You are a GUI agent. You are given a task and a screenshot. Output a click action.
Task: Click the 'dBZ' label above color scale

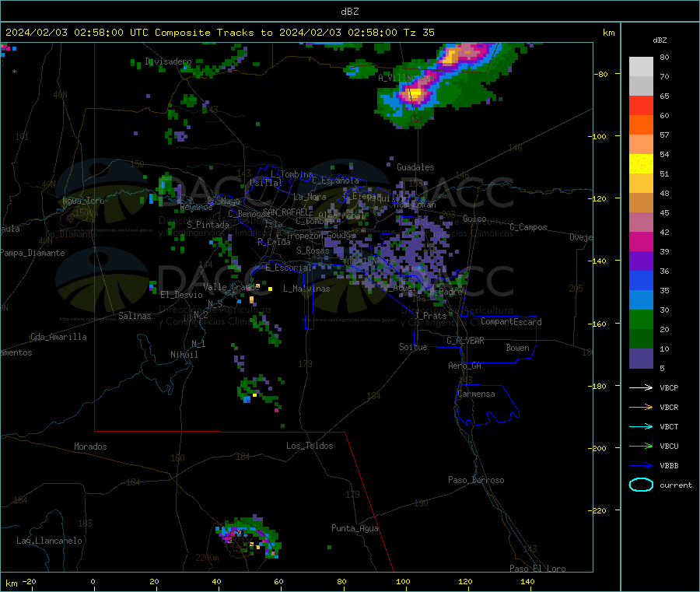coord(660,40)
